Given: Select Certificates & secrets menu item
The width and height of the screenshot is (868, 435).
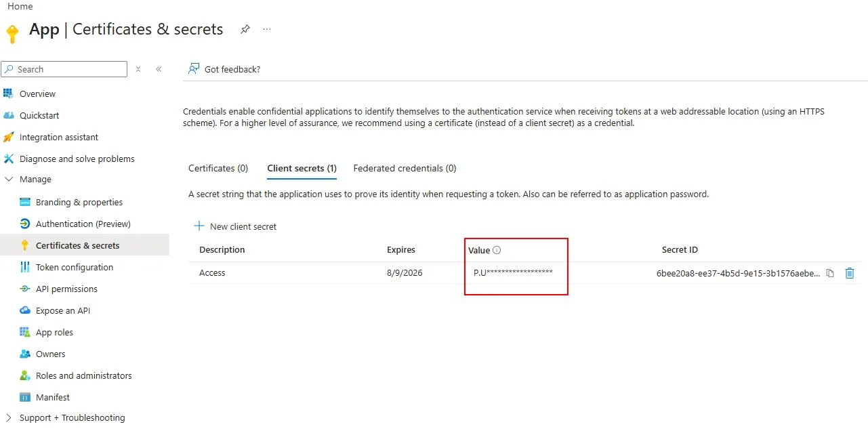Looking at the screenshot, I should [85, 245].
